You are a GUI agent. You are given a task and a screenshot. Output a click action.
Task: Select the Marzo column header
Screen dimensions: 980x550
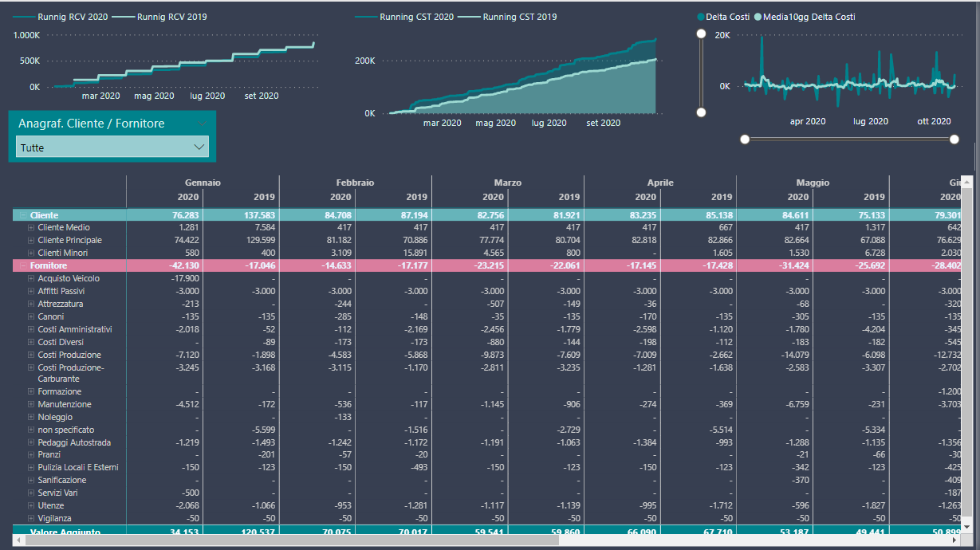click(507, 183)
